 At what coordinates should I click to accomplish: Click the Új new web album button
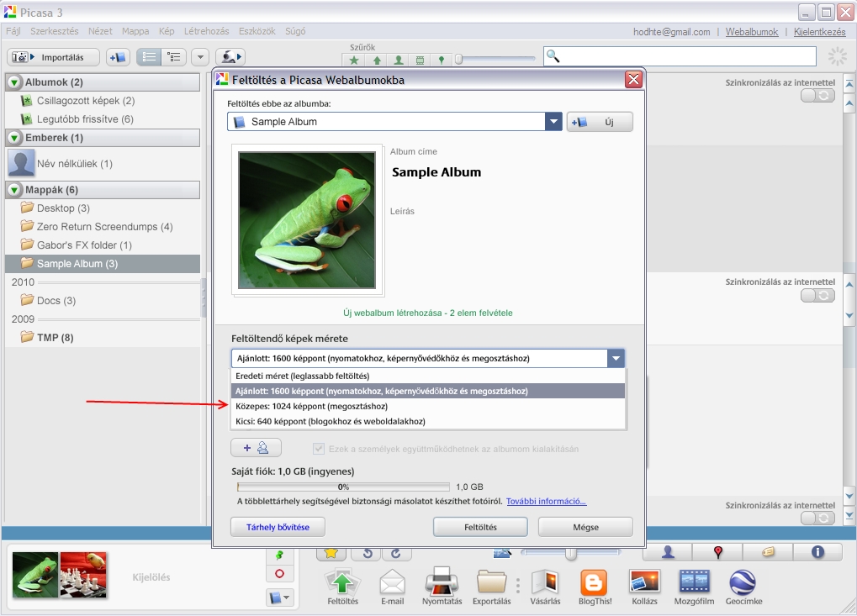click(600, 122)
